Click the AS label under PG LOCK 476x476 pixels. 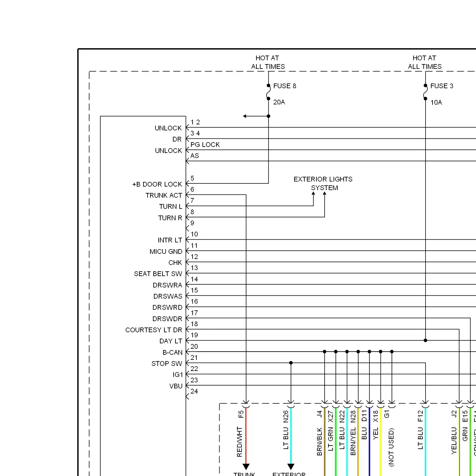tap(195, 156)
